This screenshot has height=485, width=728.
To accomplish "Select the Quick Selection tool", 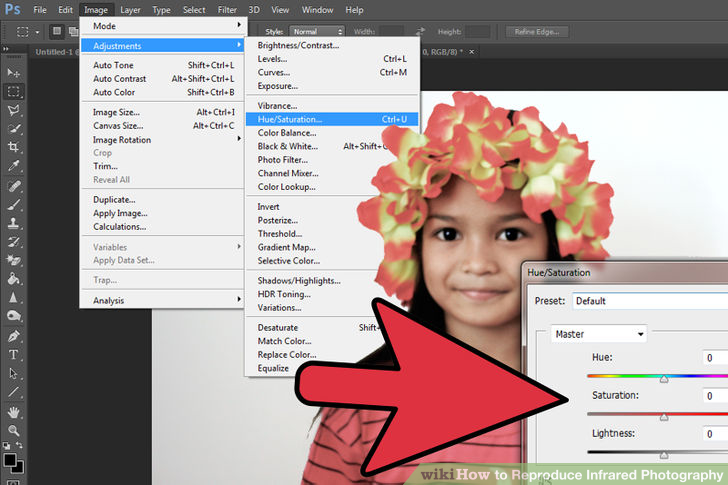I will (x=13, y=129).
